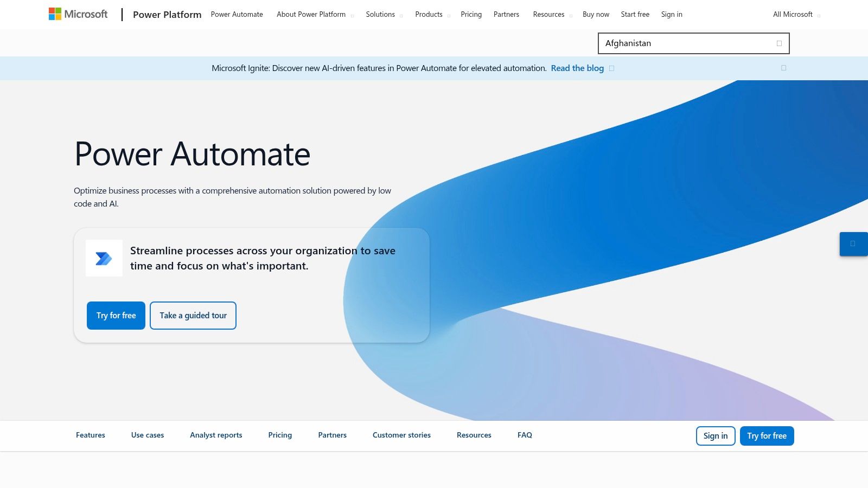Screen dimensions: 868x488
Task: Open the Read the blog link
Action: click(577, 68)
